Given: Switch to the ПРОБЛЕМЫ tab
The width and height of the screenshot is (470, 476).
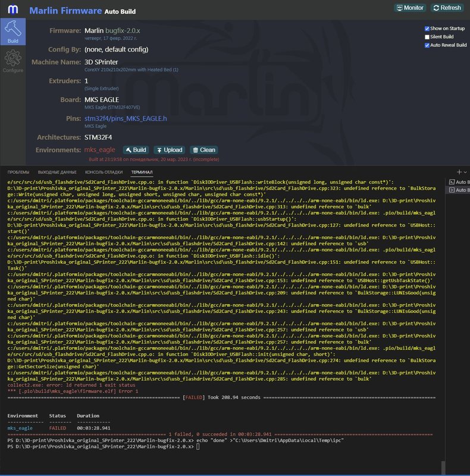Looking at the screenshot, I should click(18, 172).
